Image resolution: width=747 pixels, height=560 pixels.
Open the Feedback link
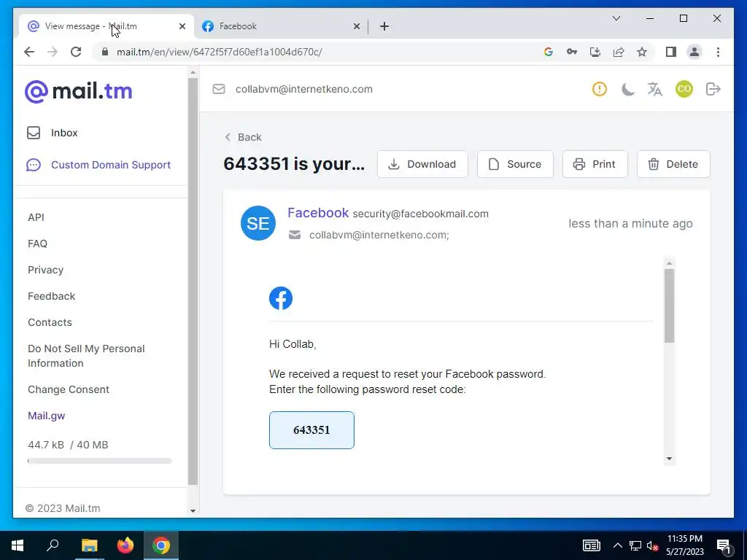(52, 296)
